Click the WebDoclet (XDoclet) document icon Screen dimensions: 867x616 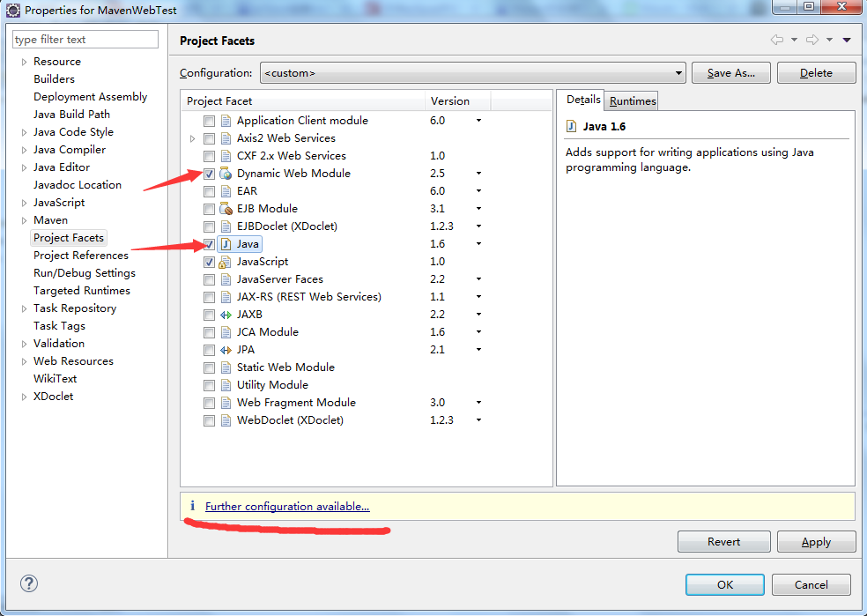pyautogui.click(x=226, y=421)
